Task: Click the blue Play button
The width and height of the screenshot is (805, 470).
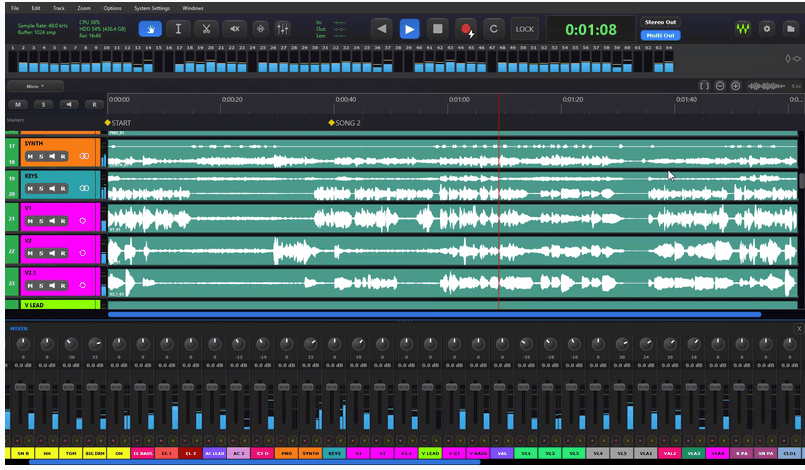Action: (409, 29)
